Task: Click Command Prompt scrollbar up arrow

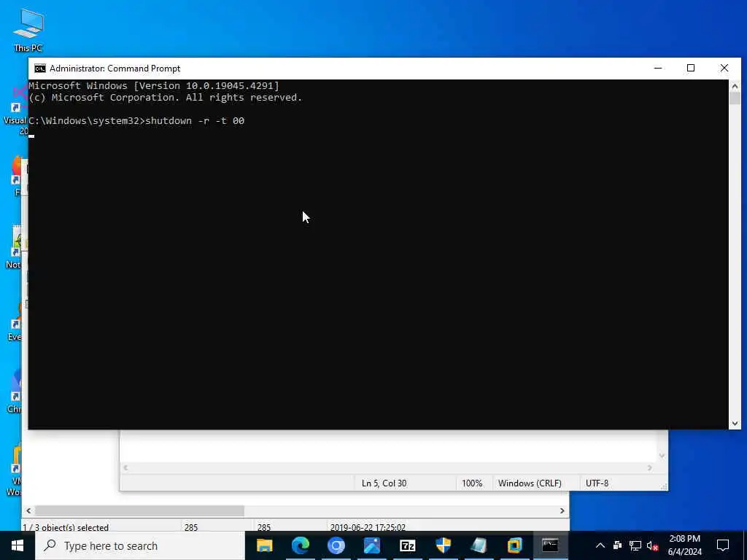Action: [x=735, y=86]
